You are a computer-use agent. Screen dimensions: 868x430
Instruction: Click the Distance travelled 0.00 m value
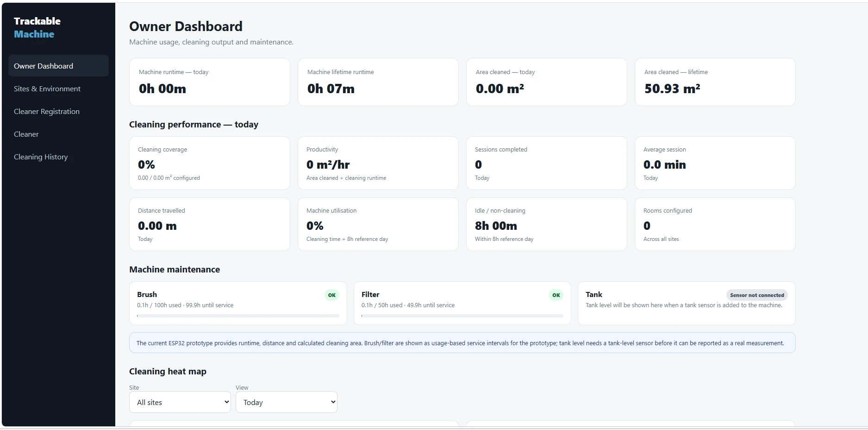tap(157, 226)
